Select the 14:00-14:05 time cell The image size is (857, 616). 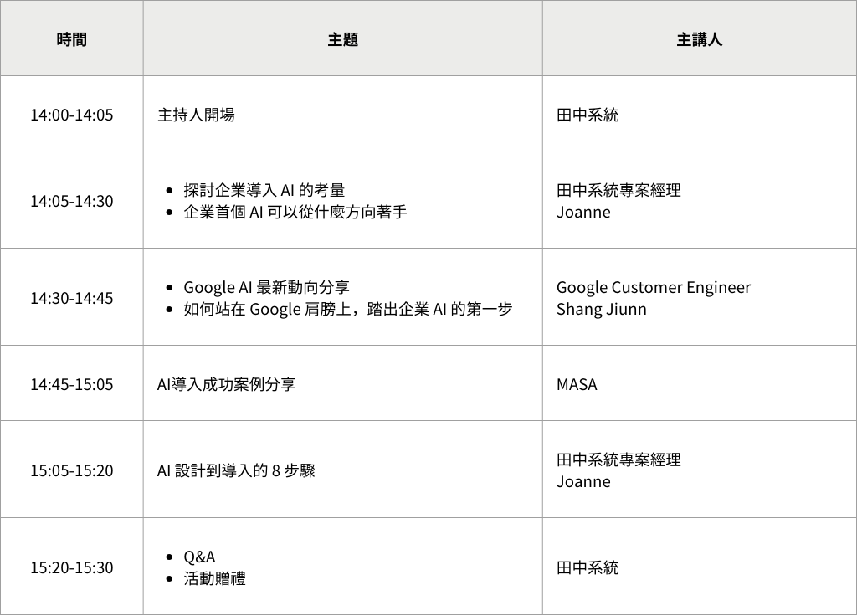[x=71, y=115]
